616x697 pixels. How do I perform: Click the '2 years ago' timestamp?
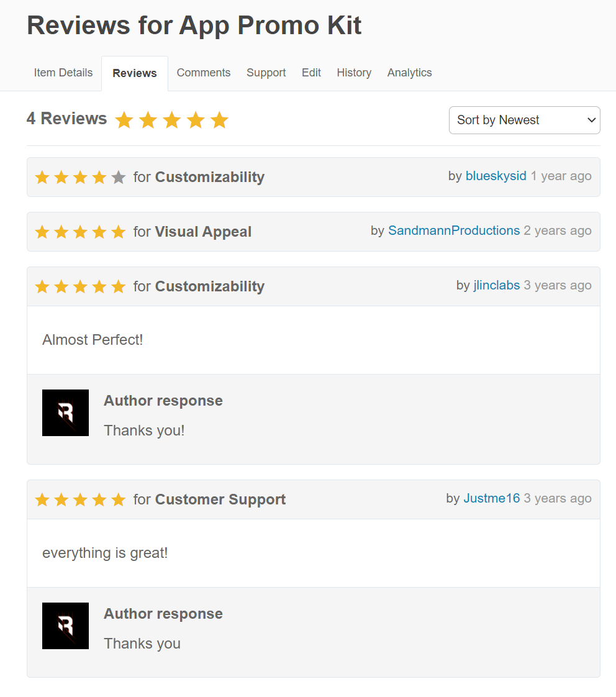558,230
